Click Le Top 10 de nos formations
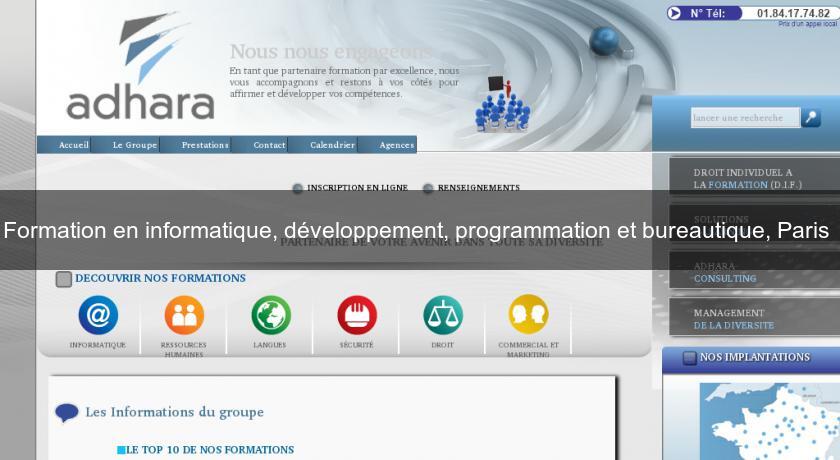 coord(209,450)
